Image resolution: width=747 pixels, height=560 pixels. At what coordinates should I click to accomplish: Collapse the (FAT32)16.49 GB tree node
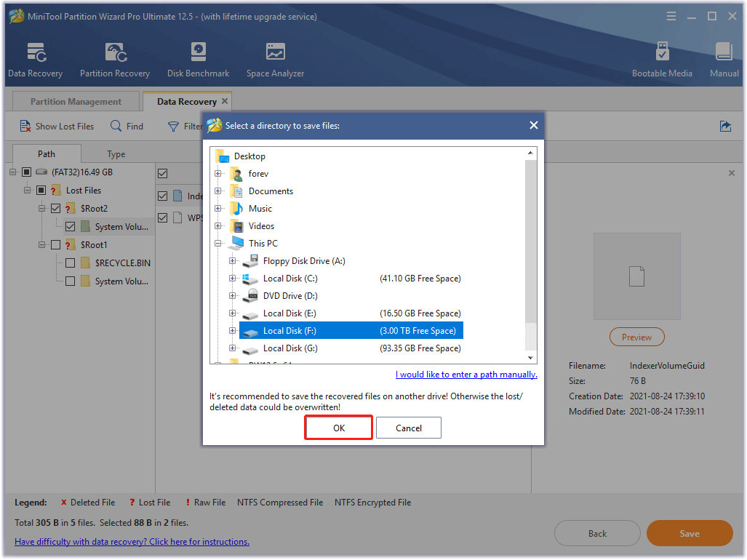[13, 172]
